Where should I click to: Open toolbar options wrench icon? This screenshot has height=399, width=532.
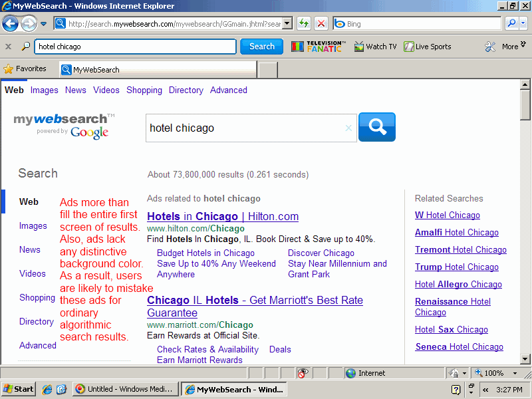tap(490, 47)
